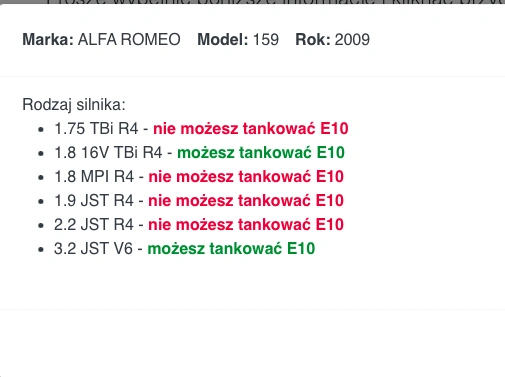Click the Rok label

click(x=313, y=40)
